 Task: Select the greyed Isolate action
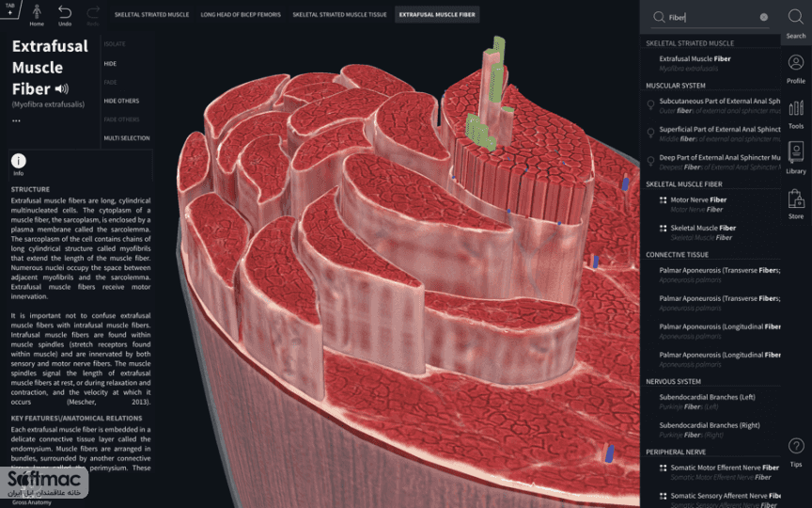(x=115, y=44)
